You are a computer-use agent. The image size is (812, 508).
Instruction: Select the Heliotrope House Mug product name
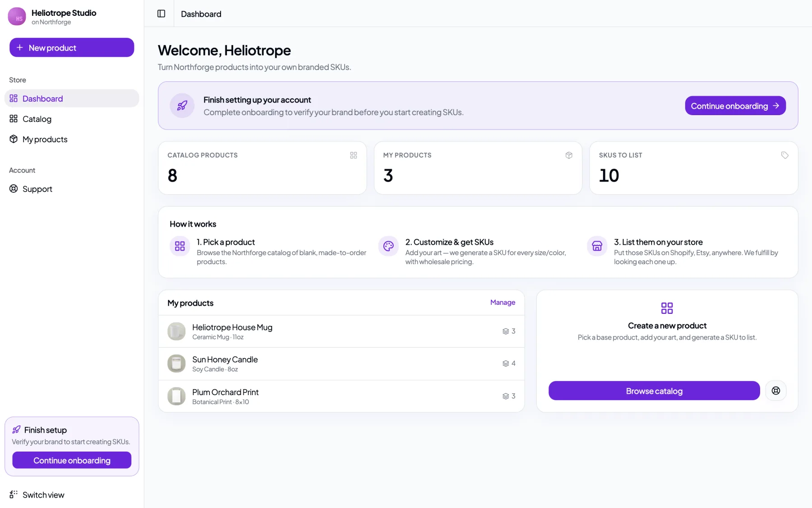pyautogui.click(x=232, y=327)
